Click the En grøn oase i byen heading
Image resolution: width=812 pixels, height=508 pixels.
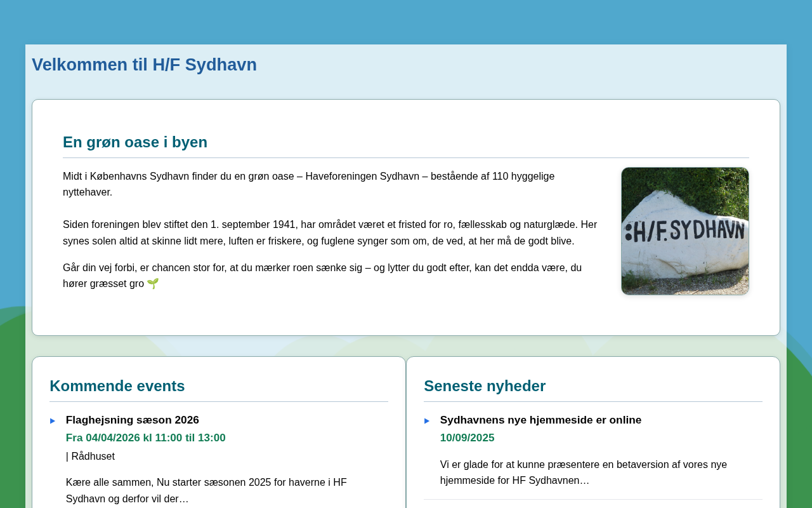[x=135, y=142]
